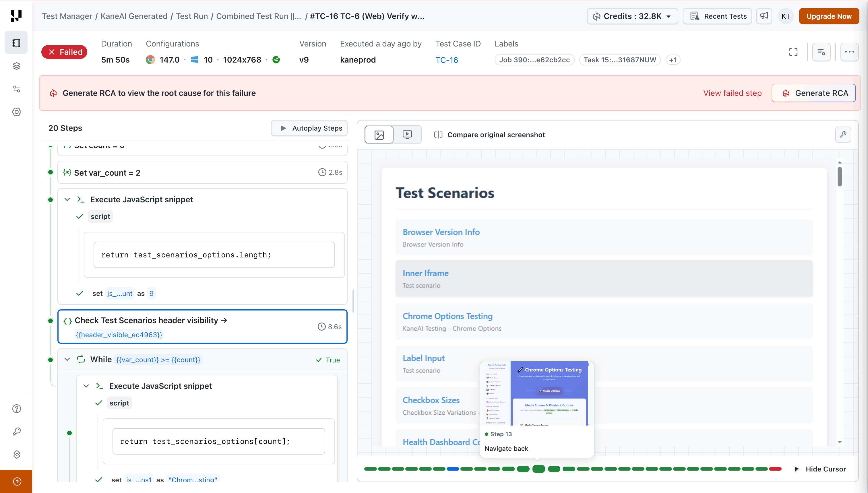Click the orange upload arrow icon
The image size is (868, 493).
[17, 482]
